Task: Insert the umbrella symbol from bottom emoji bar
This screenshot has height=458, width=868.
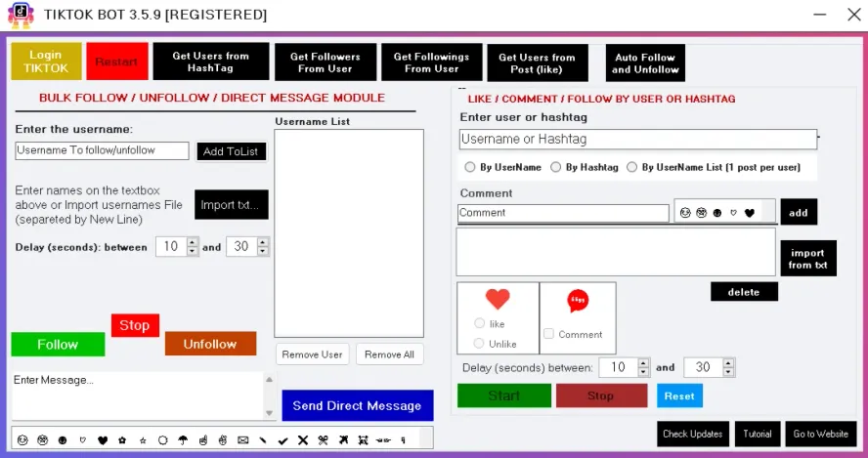Action: click(183, 440)
